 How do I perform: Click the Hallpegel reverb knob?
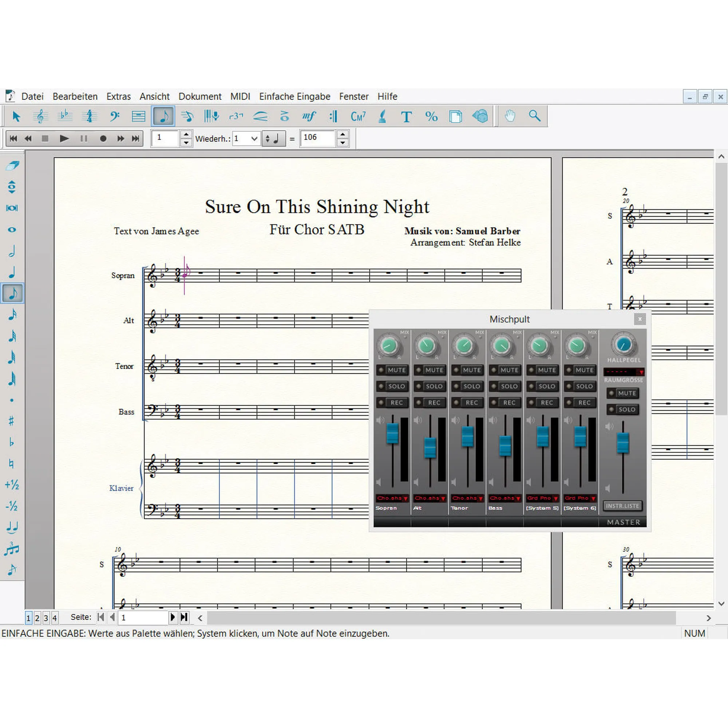pyautogui.click(x=623, y=344)
